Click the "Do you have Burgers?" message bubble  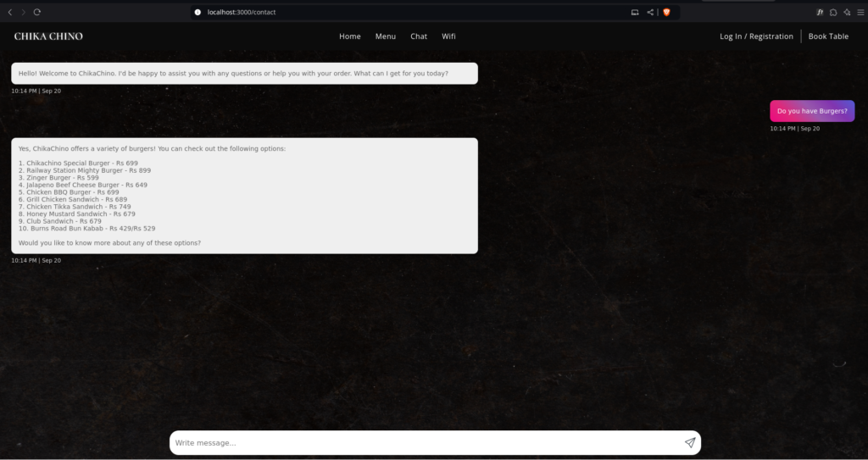(812, 111)
